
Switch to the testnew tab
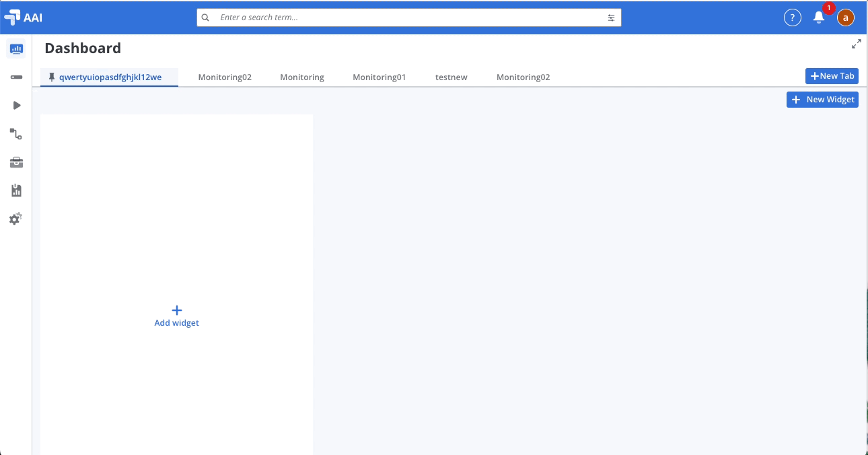[x=451, y=77]
